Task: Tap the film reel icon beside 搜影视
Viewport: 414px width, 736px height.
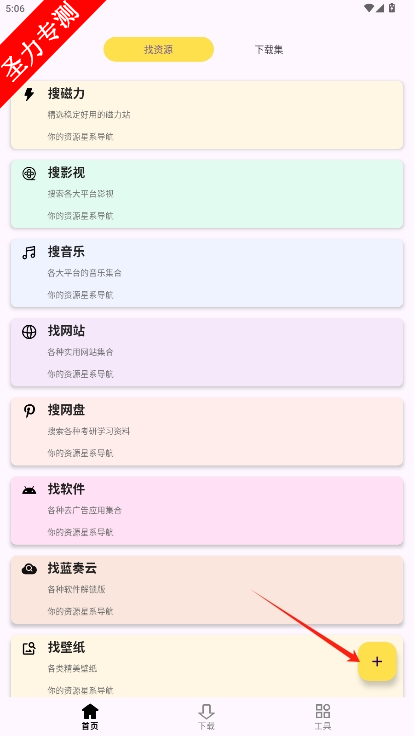Action: (29, 174)
